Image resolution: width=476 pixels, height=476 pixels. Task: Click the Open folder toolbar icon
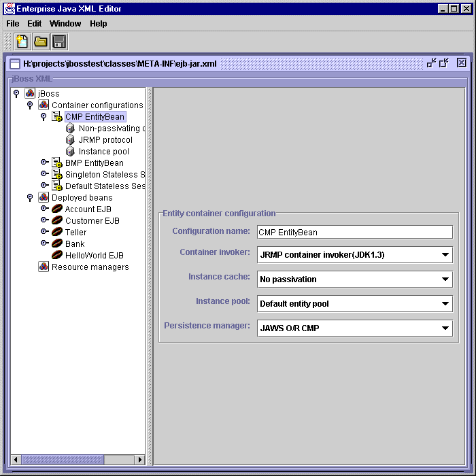(41, 41)
